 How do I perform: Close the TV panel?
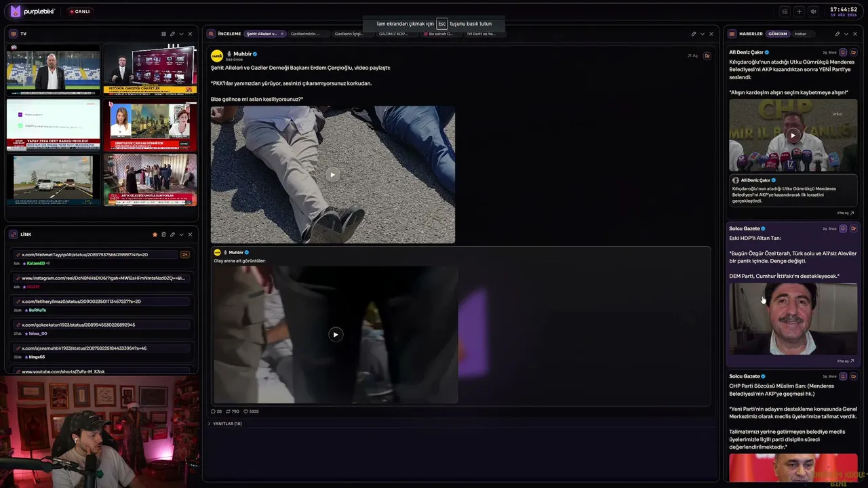tap(190, 34)
